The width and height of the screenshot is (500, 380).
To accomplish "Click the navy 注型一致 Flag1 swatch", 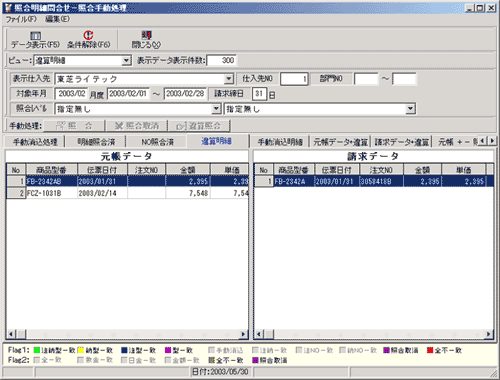I will pos(124,350).
